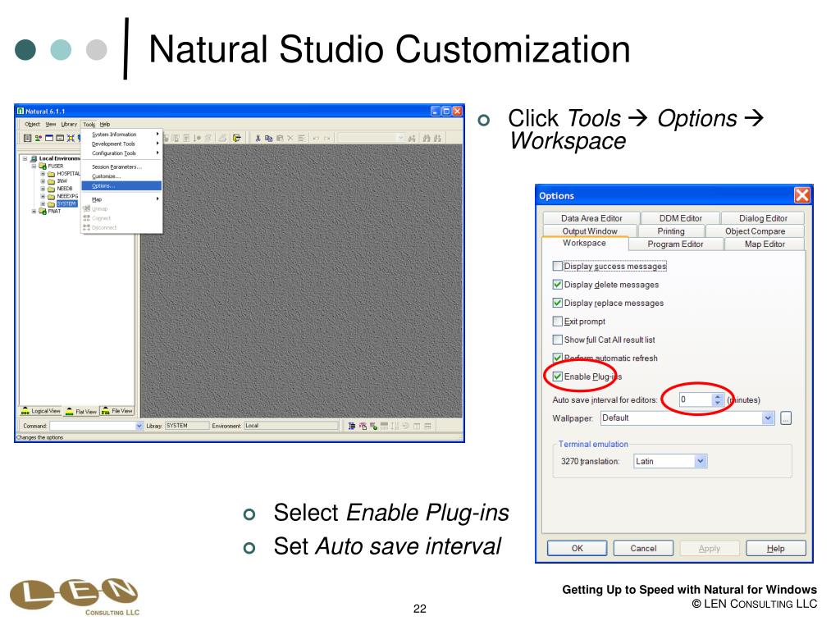Viewport: 840px width, 630px height.
Task: Click the blue window icon in toolbar
Action: (x=48, y=138)
